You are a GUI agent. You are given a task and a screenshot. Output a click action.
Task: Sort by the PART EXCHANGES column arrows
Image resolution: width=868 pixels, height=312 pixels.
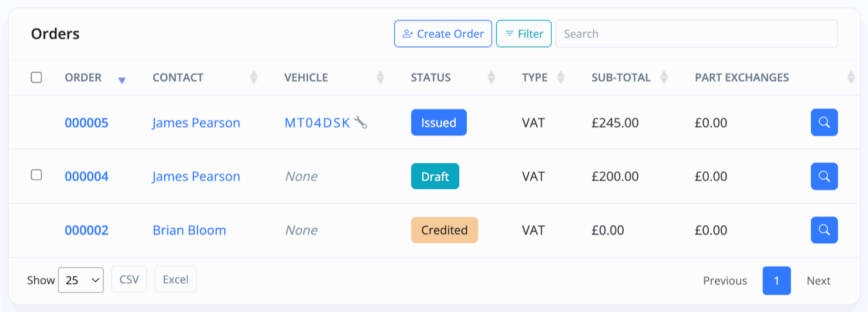(851, 77)
